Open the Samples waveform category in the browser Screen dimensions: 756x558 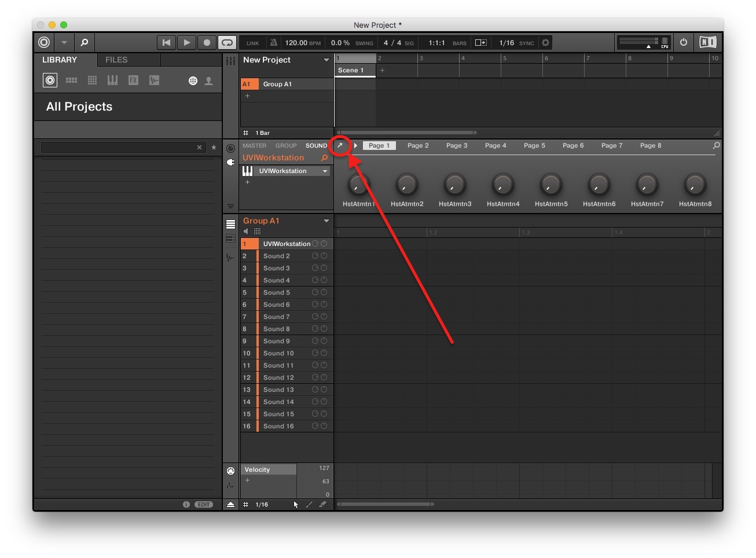154,80
